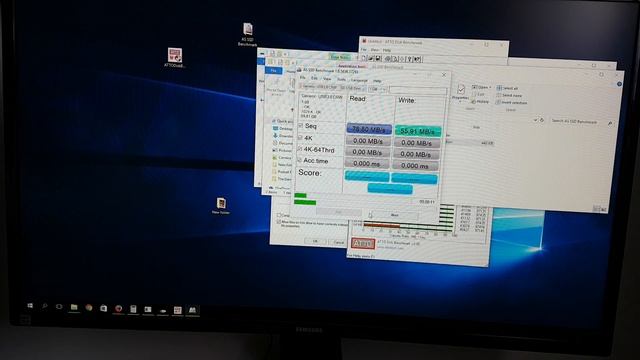This screenshot has width=640, height=360.
Task: Click the read Score box in AS SSD
Action: [x=367, y=176]
